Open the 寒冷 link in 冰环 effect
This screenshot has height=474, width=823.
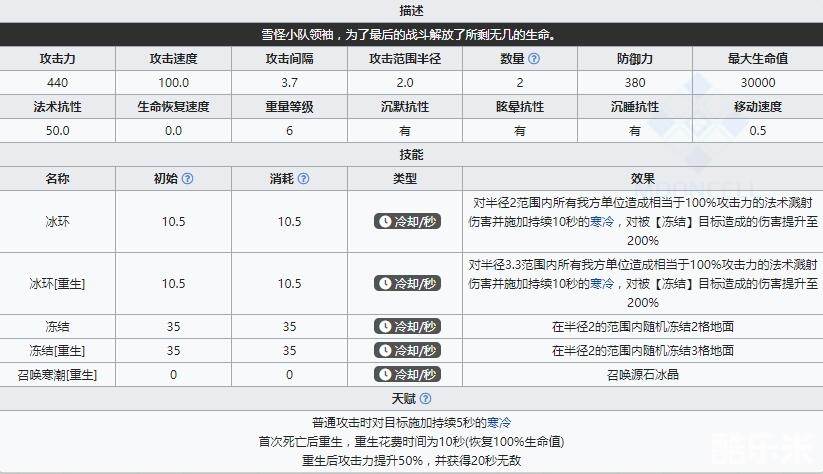tap(602, 221)
